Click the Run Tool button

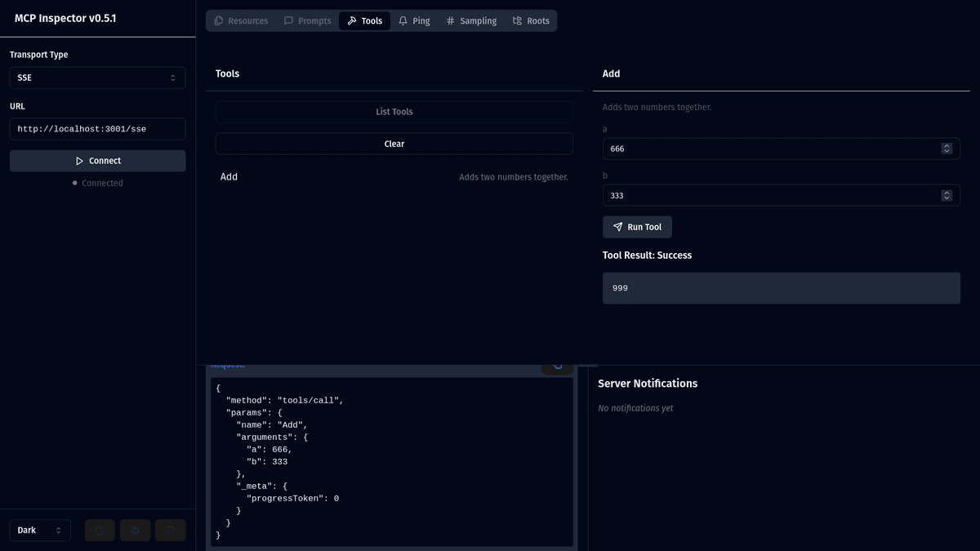click(x=638, y=227)
